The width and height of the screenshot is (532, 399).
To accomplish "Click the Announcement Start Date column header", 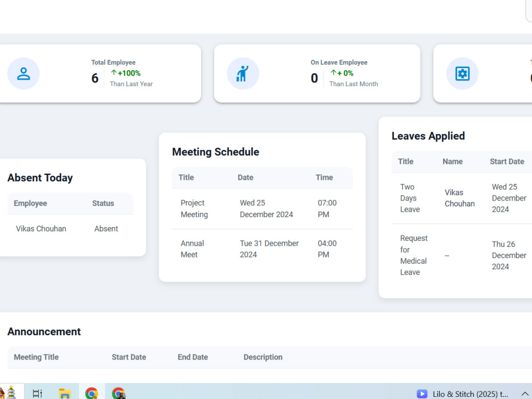I will tap(129, 358).
